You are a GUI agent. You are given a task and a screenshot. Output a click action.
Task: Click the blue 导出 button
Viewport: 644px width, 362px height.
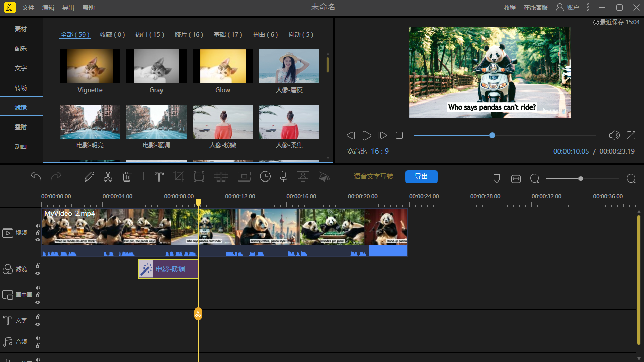click(421, 176)
